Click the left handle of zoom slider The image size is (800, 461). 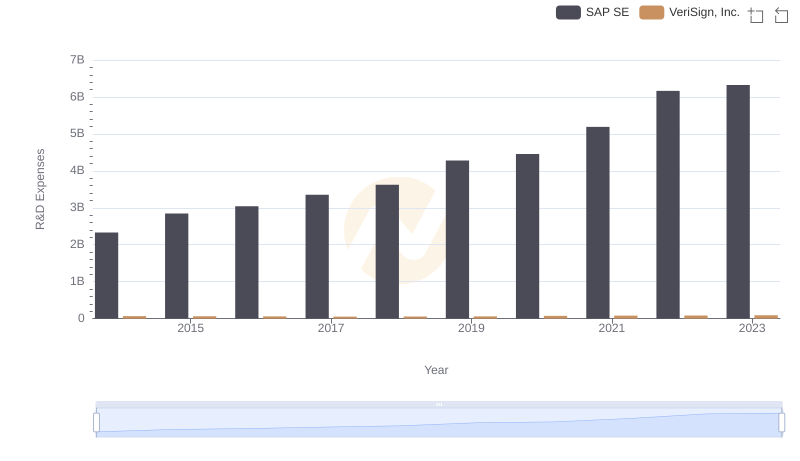tap(96, 422)
